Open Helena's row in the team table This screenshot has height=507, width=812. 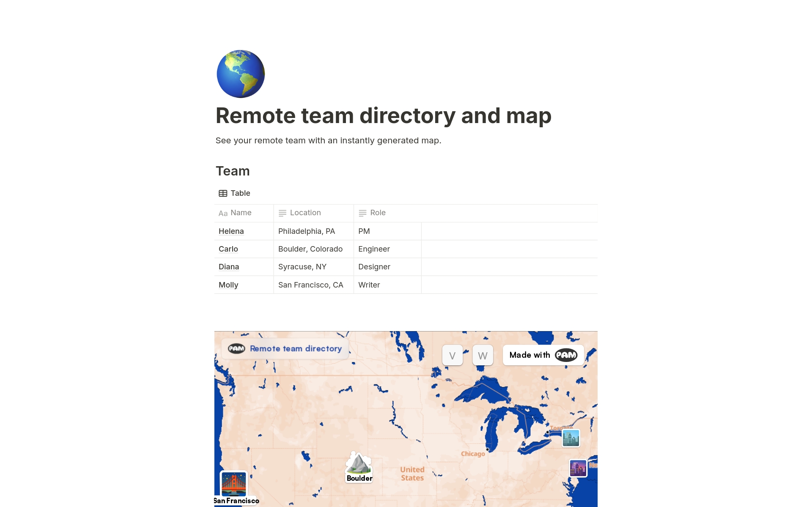point(231,231)
